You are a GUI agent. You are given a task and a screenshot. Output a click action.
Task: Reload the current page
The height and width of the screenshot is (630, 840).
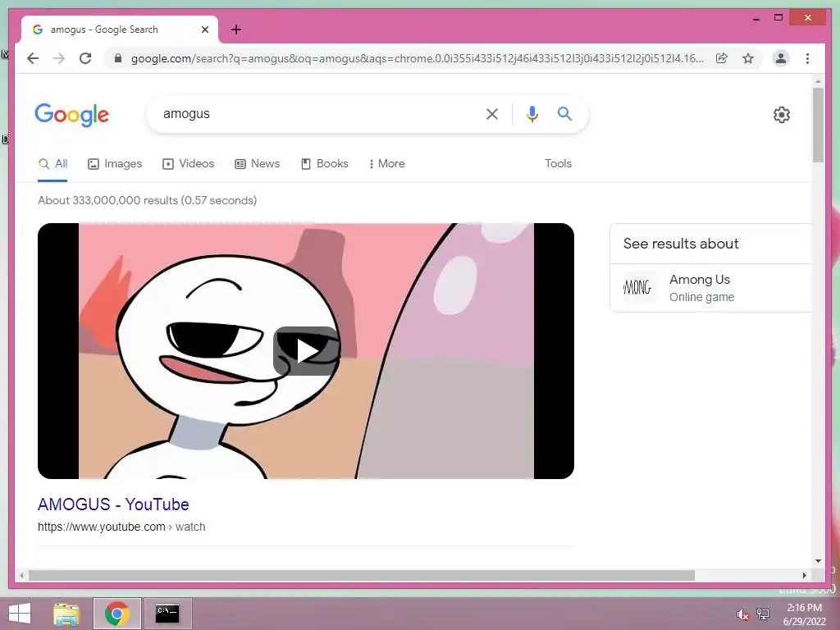point(85,58)
